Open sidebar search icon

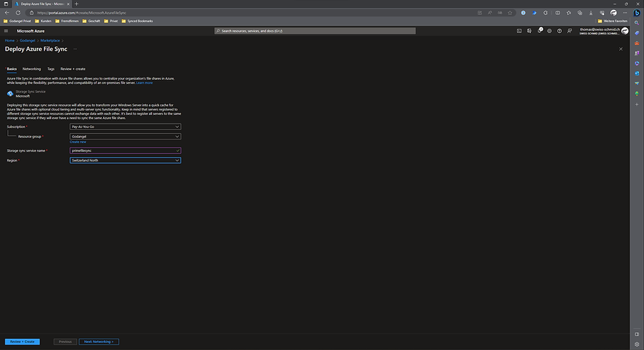pyautogui.click(x=637, y=23)
